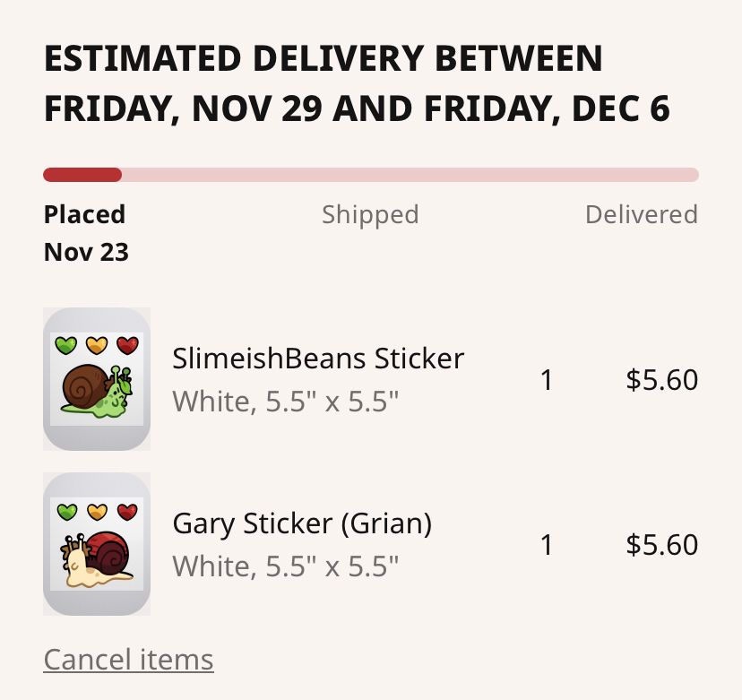
Task: Click the estimated delivery heading text
Action: coord(357,83)
